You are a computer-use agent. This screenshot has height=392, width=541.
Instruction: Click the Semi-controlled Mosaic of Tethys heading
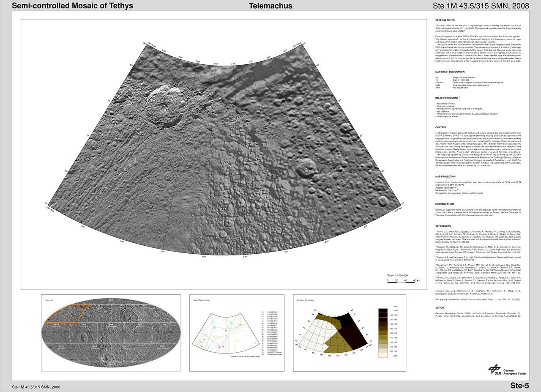click(73, 5)
